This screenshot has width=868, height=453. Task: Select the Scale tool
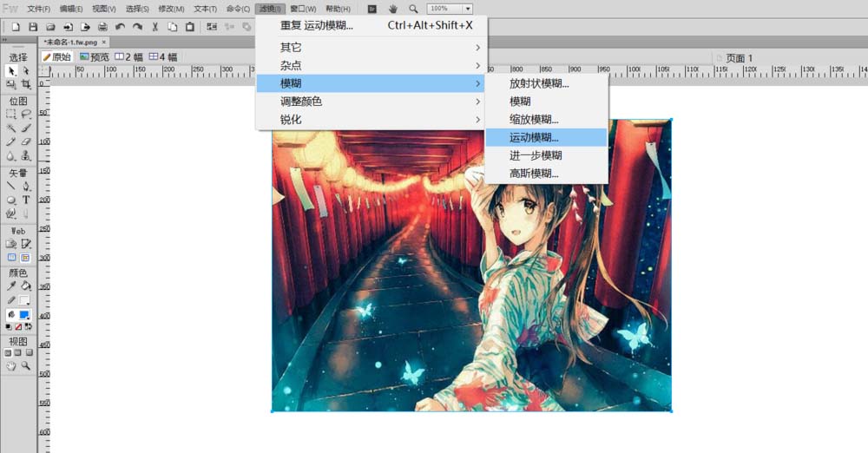point(11,85)
